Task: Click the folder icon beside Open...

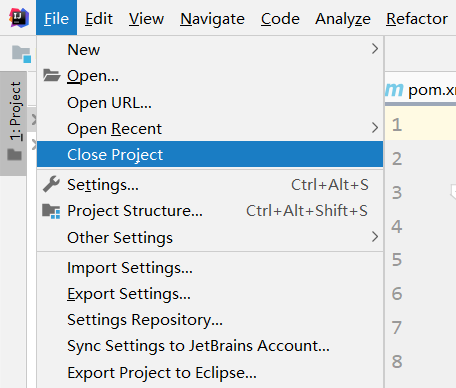Action: pos(51,75)
